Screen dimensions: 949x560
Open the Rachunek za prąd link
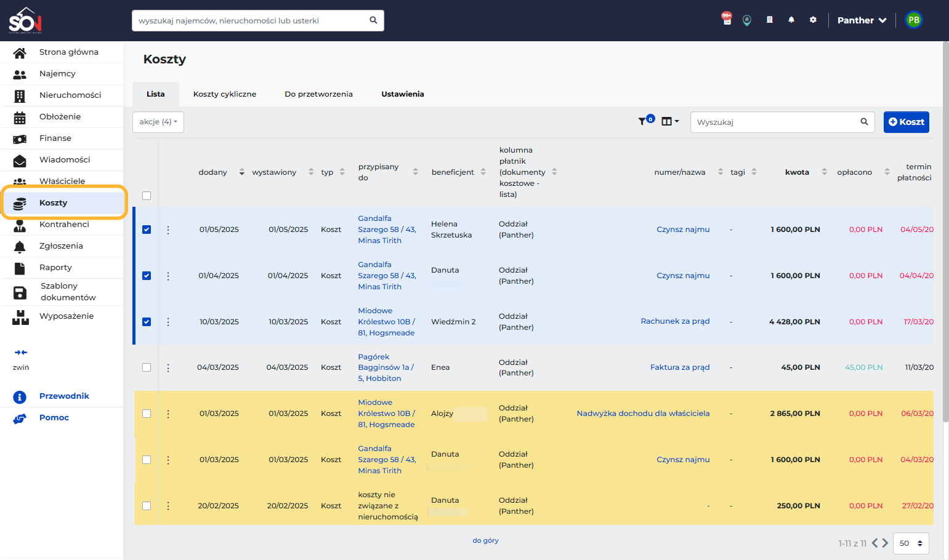[x=675, y=321]
